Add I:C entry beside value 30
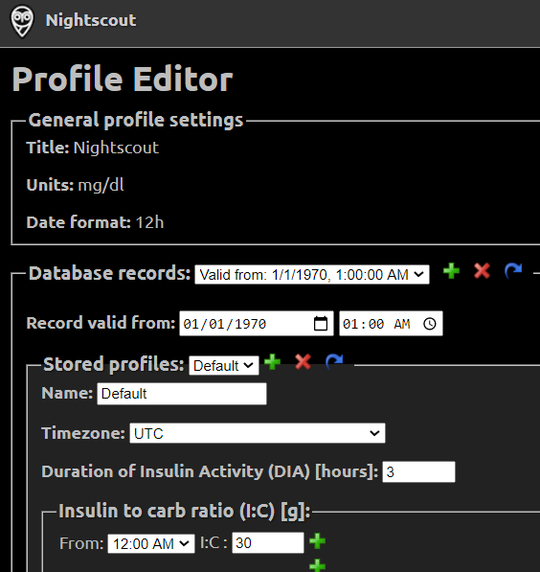 coord(317,541)
